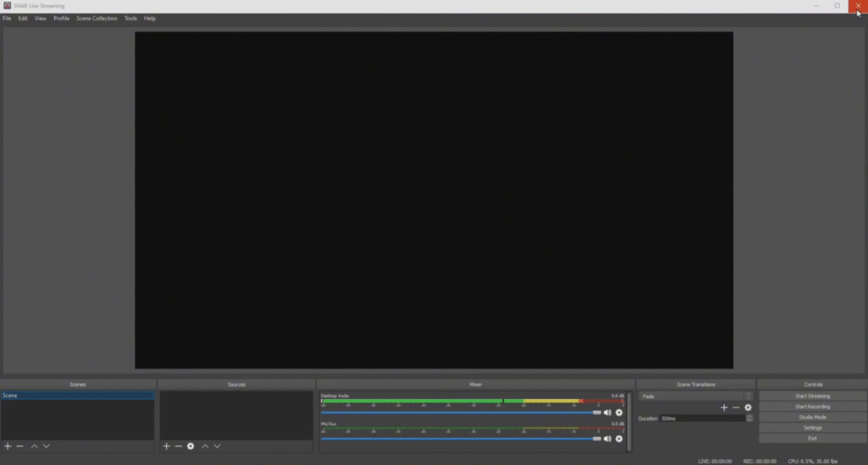Add a scene transition with plus icon
This screenshot has height=465, width=868.
724,407
